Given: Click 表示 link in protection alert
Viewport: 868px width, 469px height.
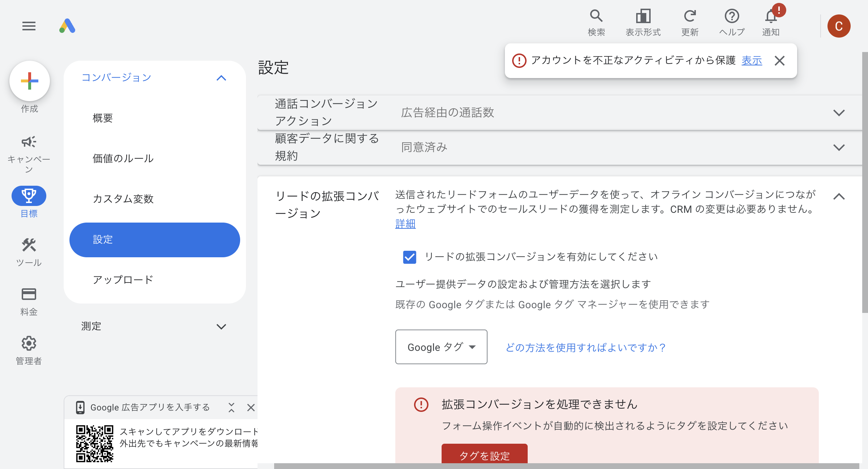Looking at the screenshot, I should coord(752,60).
